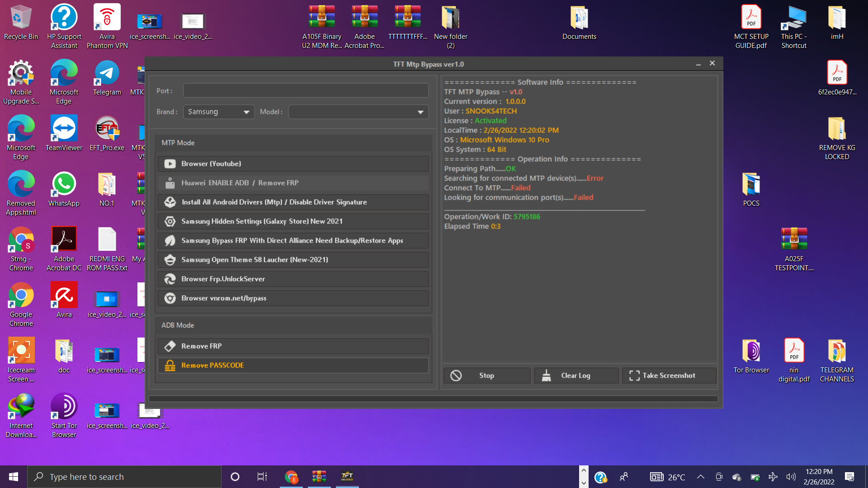The image size is (868, 488).
Task: Click the Port input field
Action: (x=306, y=91)
